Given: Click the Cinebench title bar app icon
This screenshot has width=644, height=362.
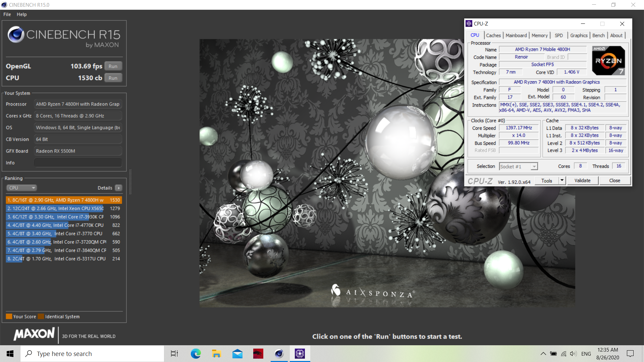Looking at the screenshot, I should tap(4, 5).
